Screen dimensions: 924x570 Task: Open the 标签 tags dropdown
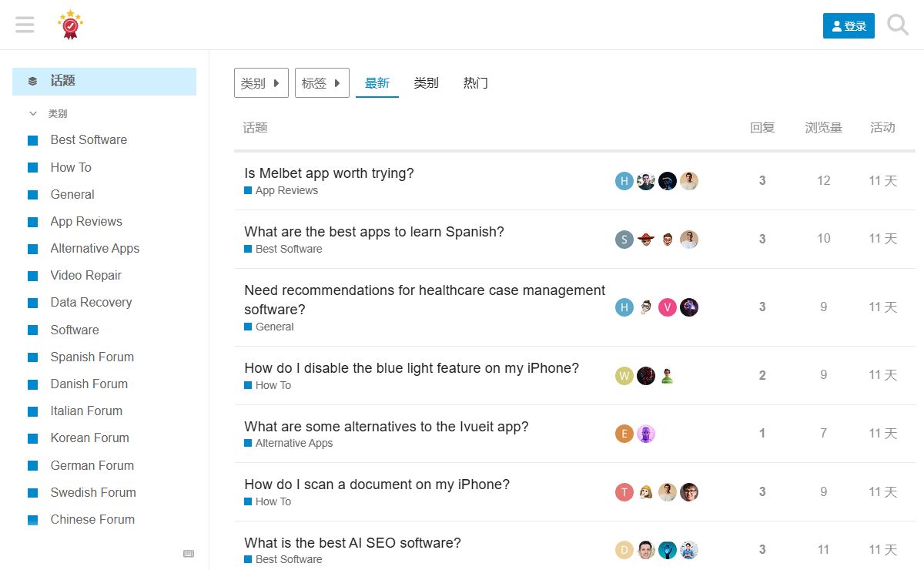(x=322, y=83)
